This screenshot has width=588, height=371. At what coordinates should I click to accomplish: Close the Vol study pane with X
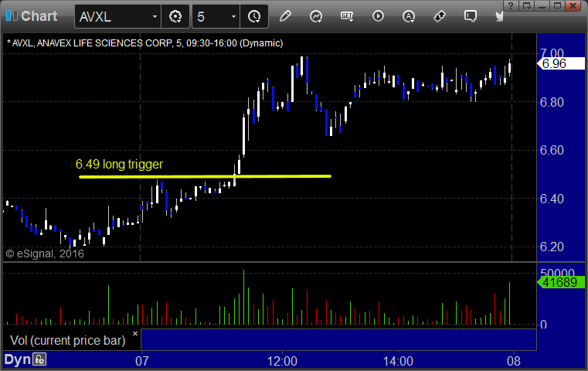coord(135,333)
